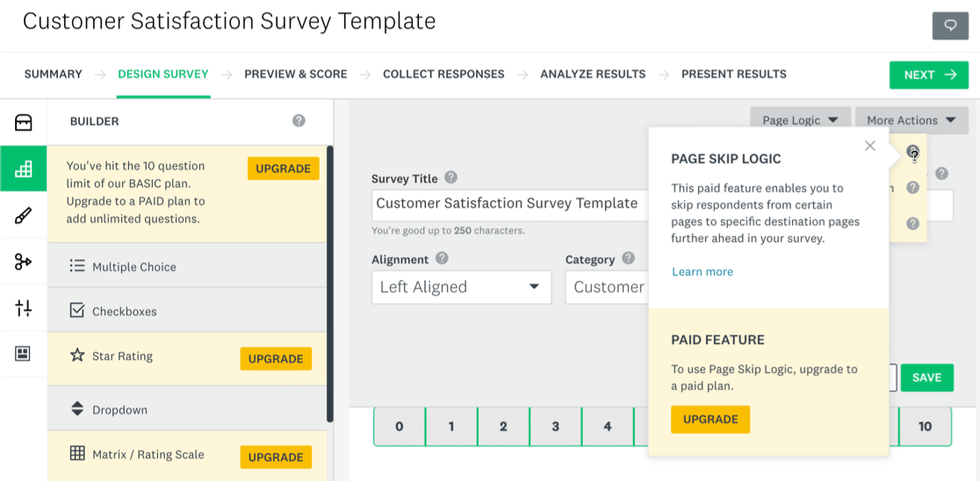Open the More Actions dropdown
This screenshot has height=481, width=980.
click(912, 120)
